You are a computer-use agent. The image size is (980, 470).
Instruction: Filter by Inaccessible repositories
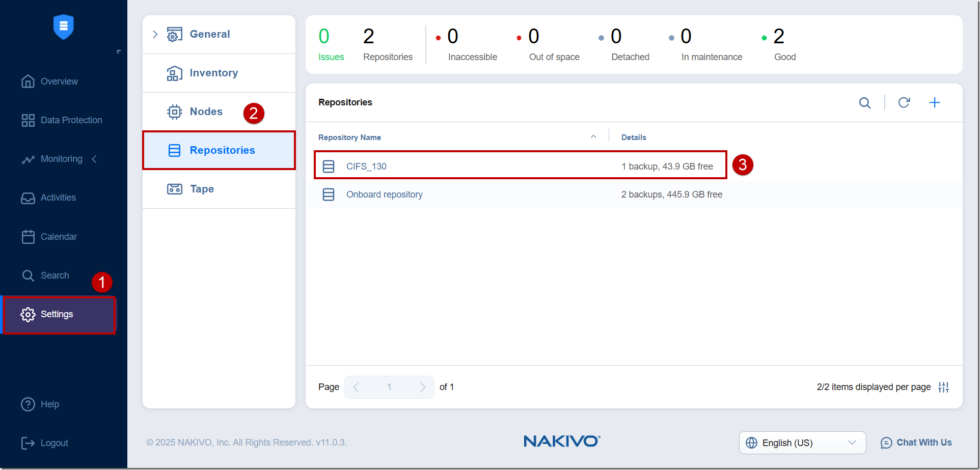[467, 45]
